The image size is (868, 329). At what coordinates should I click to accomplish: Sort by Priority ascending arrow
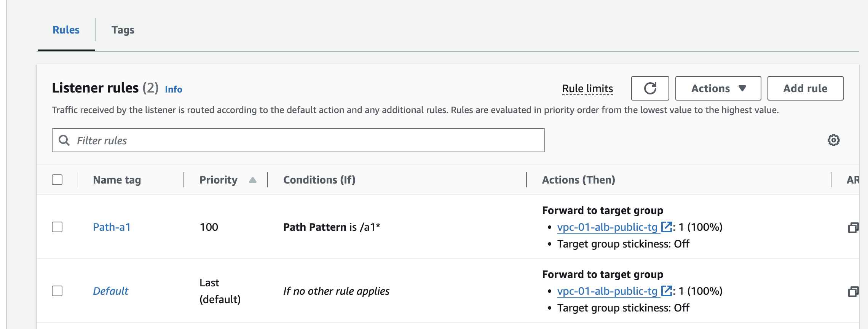(x=252, y=180)
